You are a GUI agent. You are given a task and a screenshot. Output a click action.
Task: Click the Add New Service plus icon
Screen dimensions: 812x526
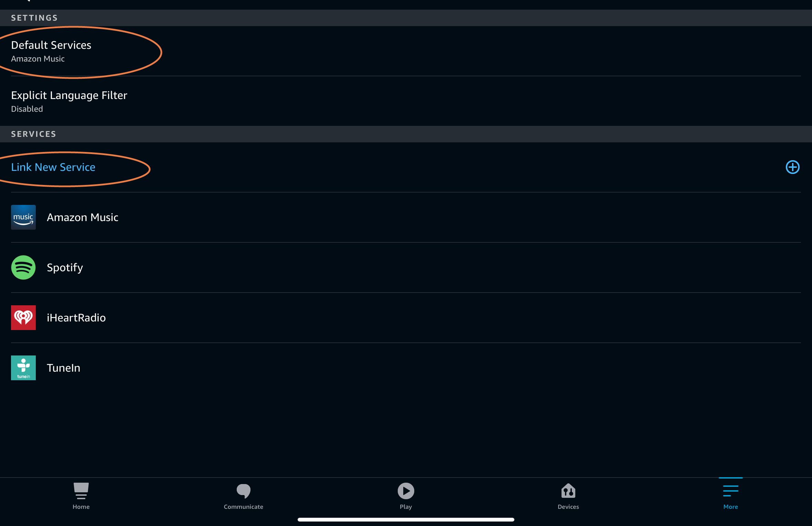(x=792, y=166)
